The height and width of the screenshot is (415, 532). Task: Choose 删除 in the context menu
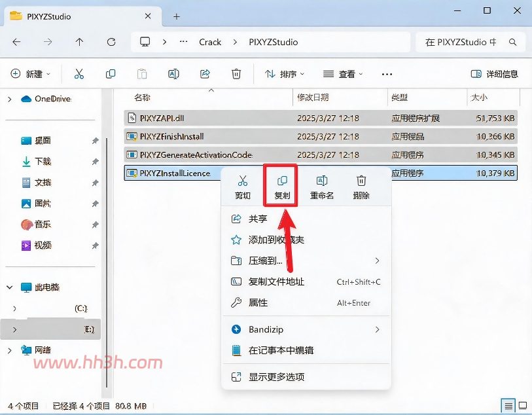[x=361, y=187]
